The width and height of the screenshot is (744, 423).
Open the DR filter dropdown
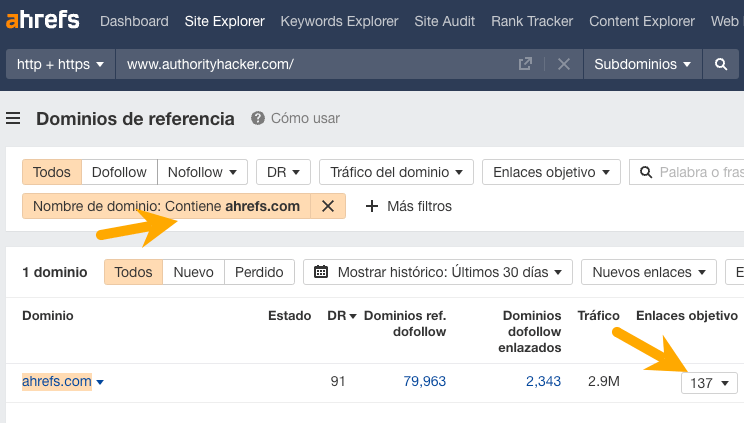tap(283, 172)
